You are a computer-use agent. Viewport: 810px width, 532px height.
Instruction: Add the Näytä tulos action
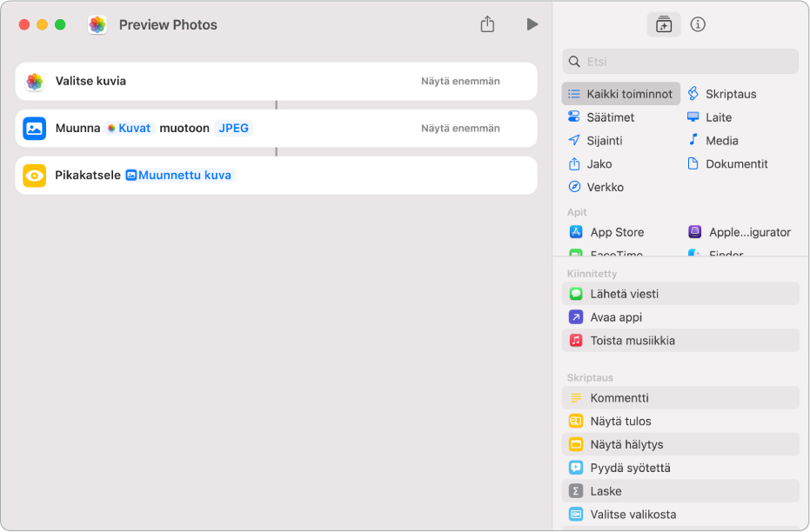click(680, 421)
